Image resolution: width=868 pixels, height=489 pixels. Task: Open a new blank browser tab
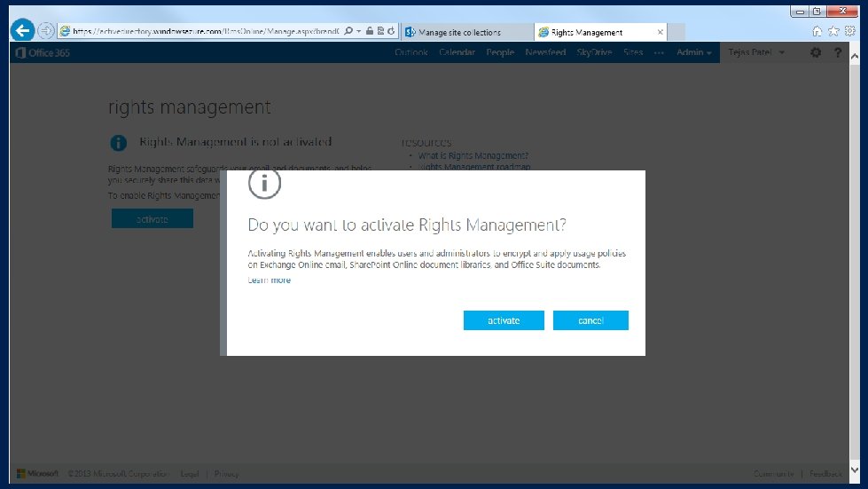pyautogui.click(x=676, y=32)
